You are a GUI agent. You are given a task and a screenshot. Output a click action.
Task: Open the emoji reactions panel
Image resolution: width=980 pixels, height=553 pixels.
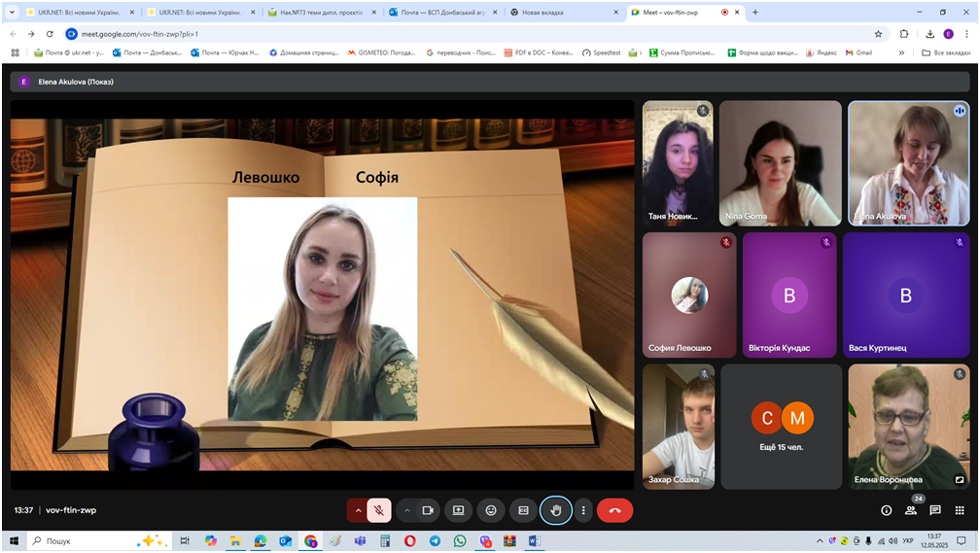tap(491, 510)
